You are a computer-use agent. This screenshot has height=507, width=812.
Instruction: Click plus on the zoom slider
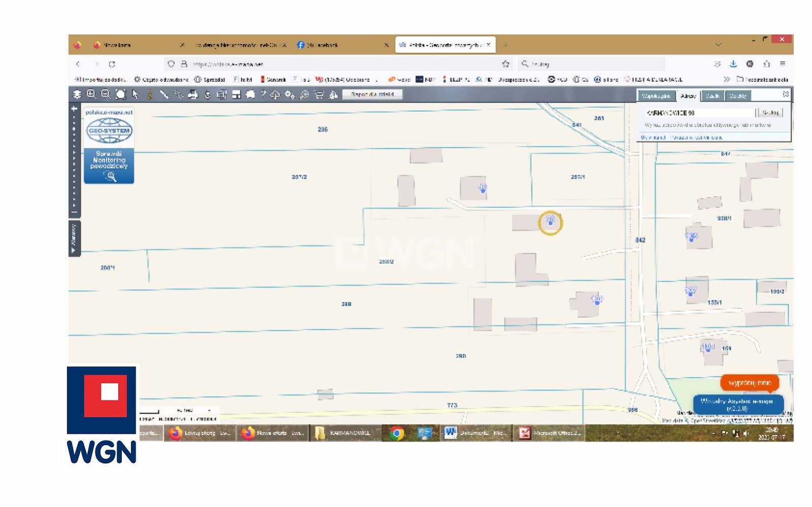pyautogui.click(x=74, y=109)
